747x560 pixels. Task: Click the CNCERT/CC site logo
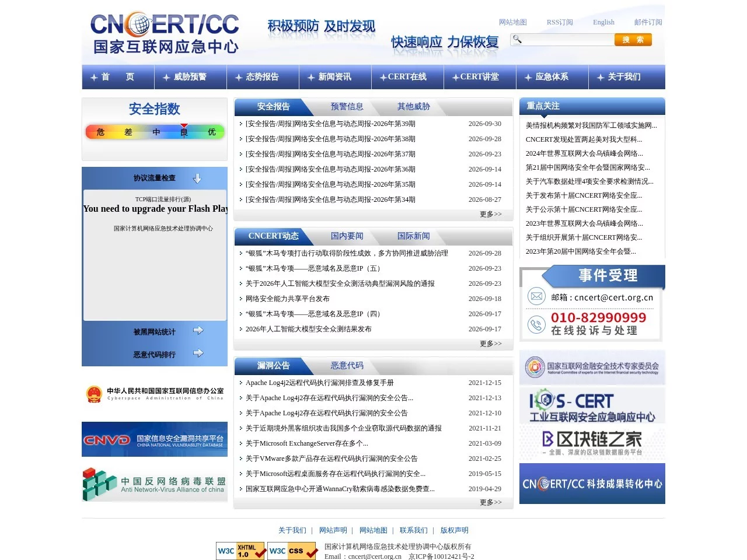(165, 33)
